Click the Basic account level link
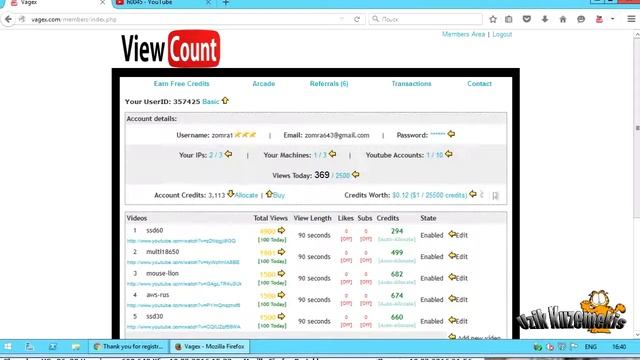The image size is (640, 360). [211, 102]
